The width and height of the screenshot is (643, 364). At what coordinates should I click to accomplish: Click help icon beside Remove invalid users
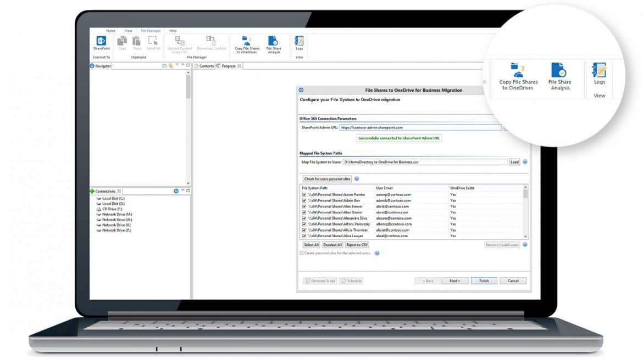pos(525,244)
